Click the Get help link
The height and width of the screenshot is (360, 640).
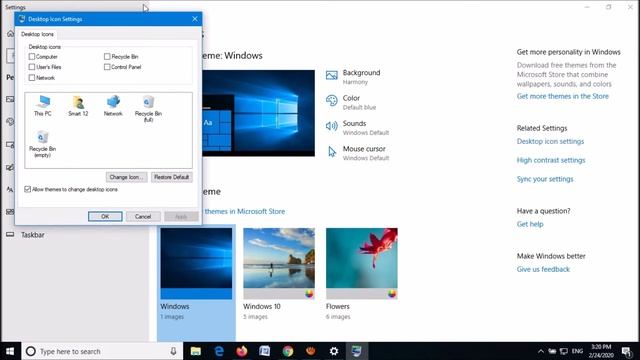pyautogui.click(x=530, y=224)
